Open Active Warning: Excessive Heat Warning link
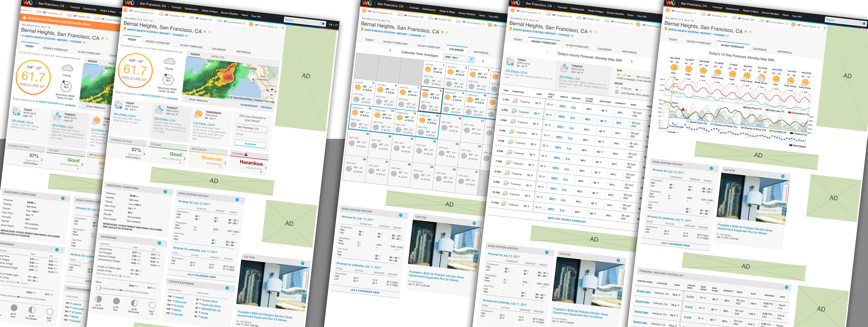Viewport: 868px width, 327px height. point(59,21)
